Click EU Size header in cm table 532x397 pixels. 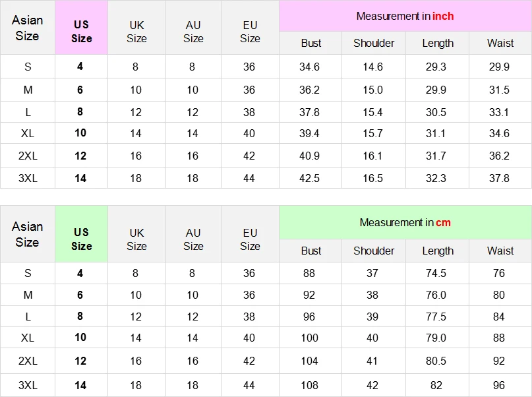250,239
